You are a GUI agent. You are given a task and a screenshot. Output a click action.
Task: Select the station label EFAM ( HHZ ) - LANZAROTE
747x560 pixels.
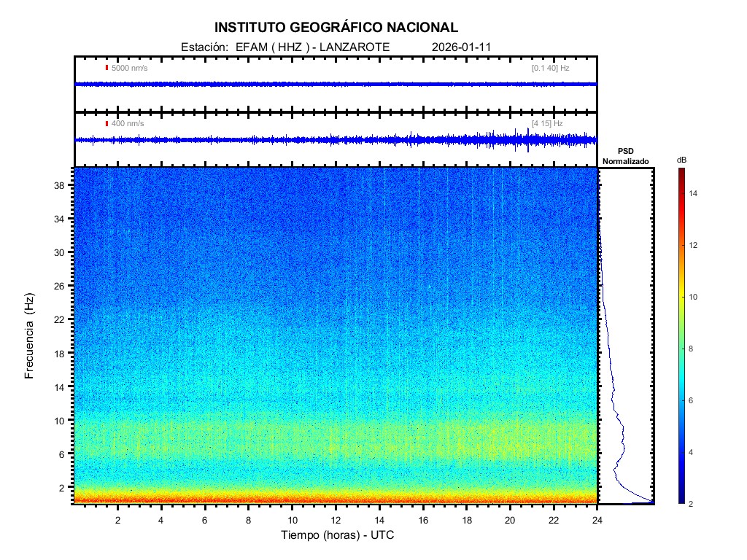(312, 47)
